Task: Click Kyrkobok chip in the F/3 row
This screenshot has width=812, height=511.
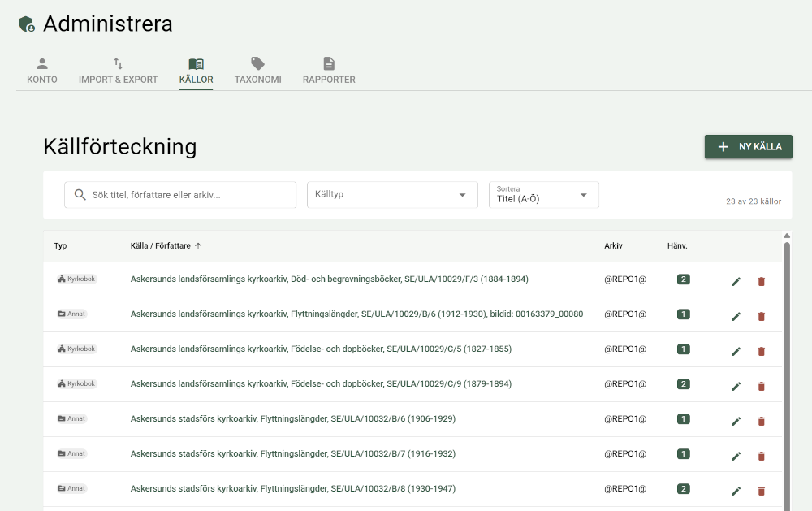Action: (x=76, y=279)
